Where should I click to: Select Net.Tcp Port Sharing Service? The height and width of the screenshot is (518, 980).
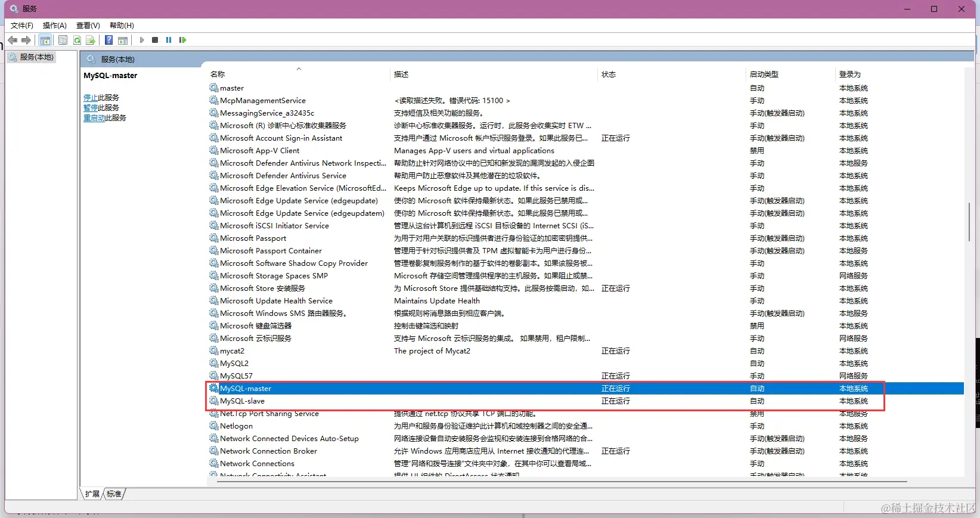(x=269, y=413)
